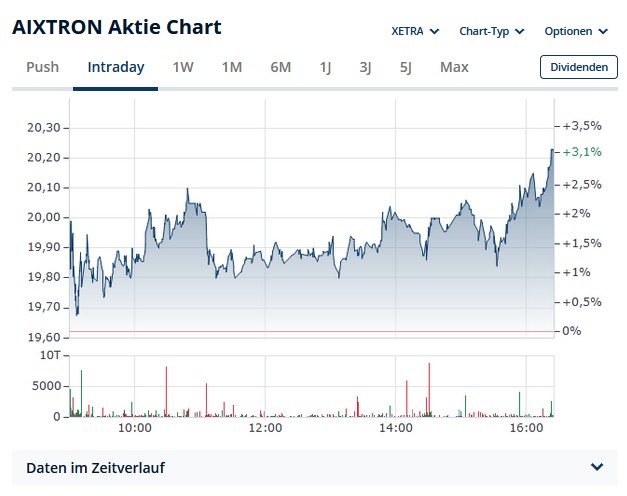This screenshot has width=627, height=496.
Task: Click the tall red volume bar near 14:30
Action: (429, 390)
